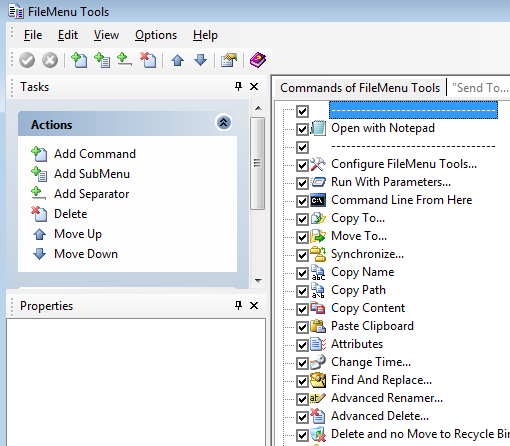Click the Run With Parameters icon
510x446 pixels.
[x=318, y=182]
